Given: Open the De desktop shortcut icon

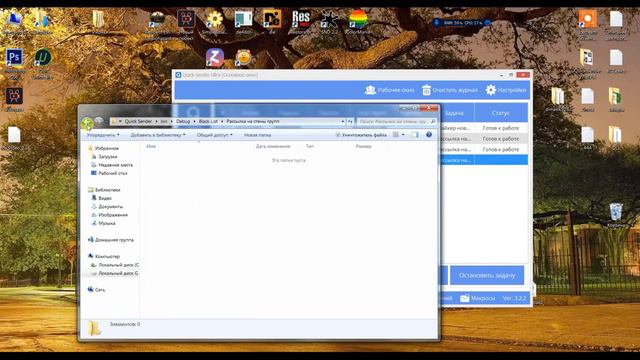Looking at the screenshot, I should pos(272,19).
